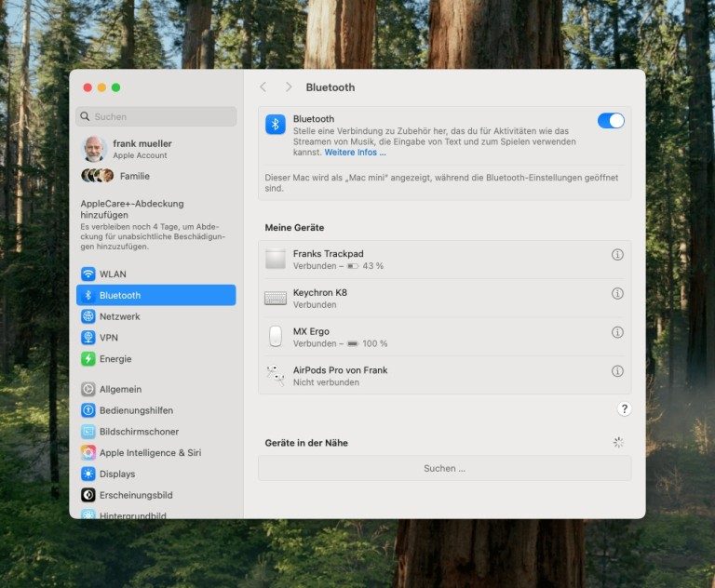This screenshot has width=715, height=588.
Task: Click the searching spinner icon
Action: point(618,442)
